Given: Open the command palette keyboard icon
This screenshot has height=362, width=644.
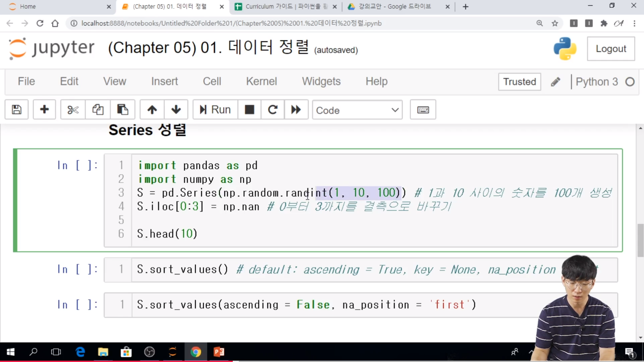Looking at the screenshot, I should pyautogui.click(x=423, y=110).
